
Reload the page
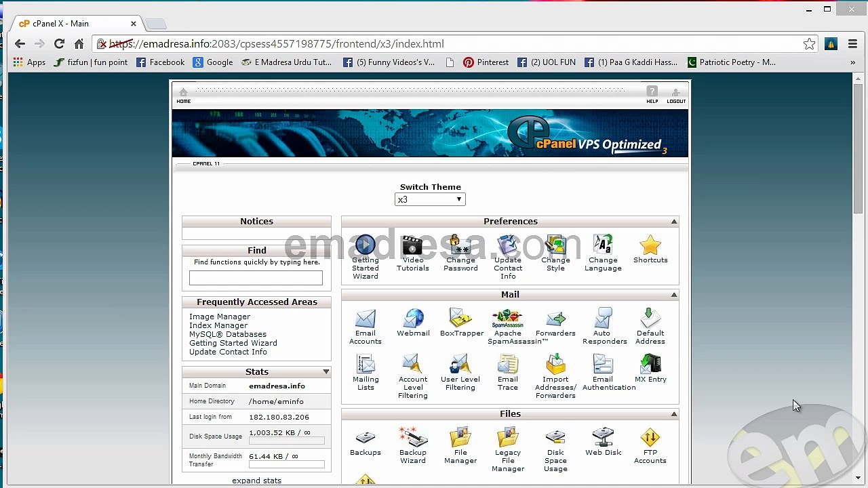pos(59,44)
